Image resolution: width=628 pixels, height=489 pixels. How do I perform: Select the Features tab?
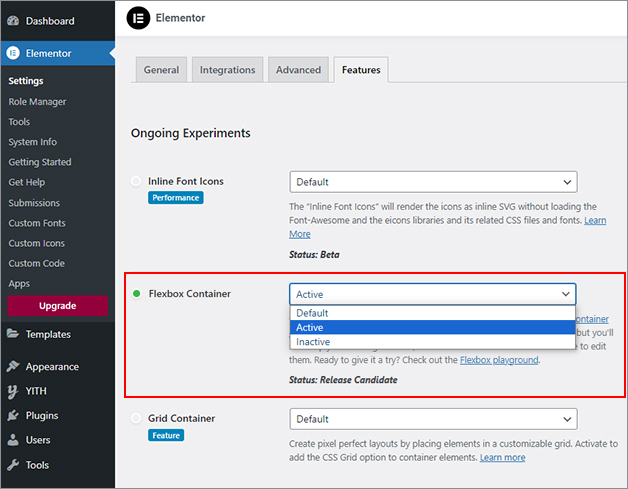(x=361, y=70)
